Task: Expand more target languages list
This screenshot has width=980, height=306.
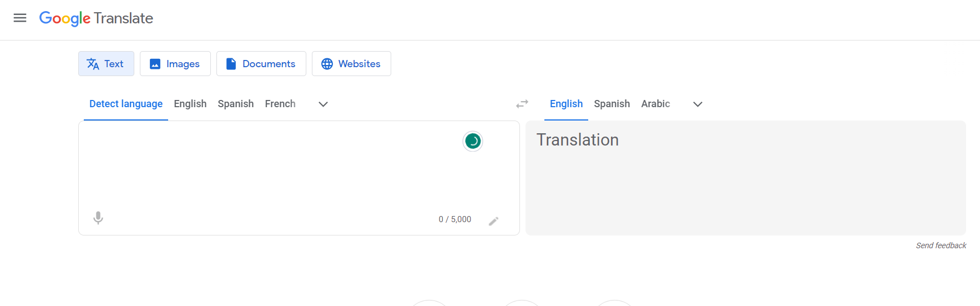Action: (698, 104)
